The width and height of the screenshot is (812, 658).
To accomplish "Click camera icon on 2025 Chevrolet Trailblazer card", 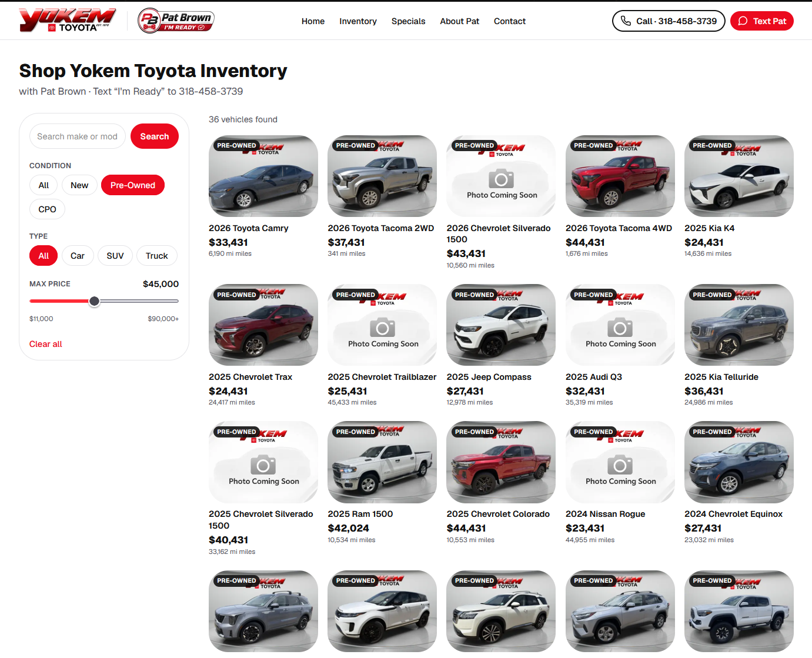I will tap(382, 327).
